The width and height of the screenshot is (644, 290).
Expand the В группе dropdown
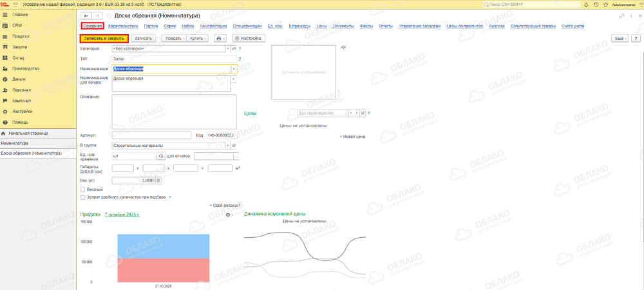(x=228, y=146)
